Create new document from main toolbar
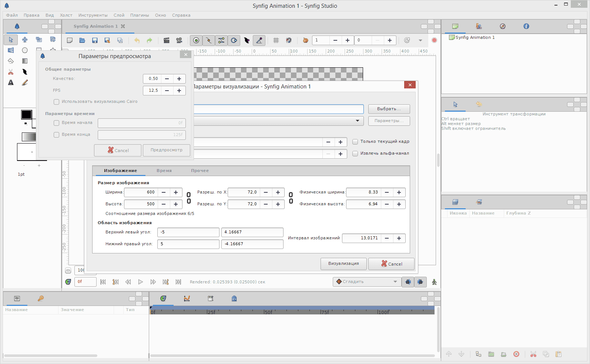 [70, 40]
